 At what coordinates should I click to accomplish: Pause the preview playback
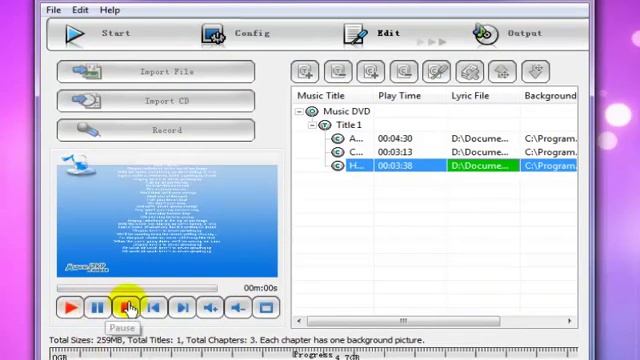coord(98,307)
